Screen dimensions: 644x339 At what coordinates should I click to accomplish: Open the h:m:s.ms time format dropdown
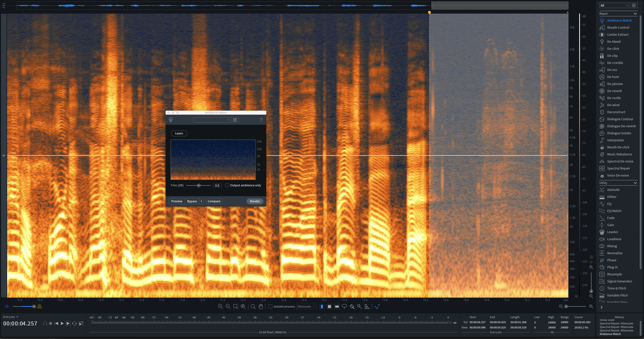[11, 317]
